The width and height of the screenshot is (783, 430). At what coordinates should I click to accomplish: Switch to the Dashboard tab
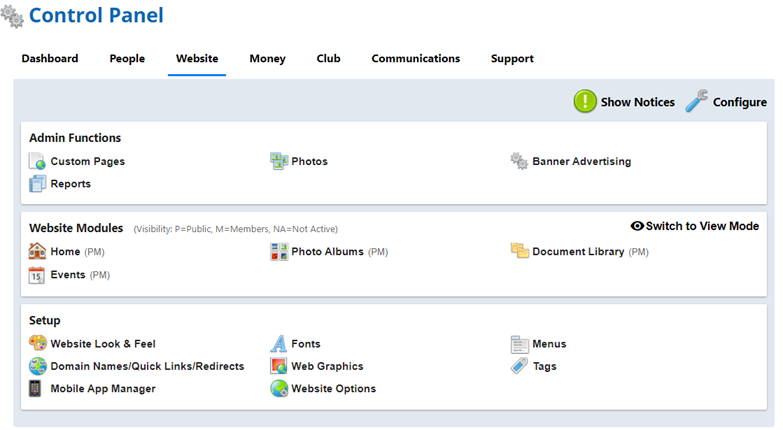coord(50,59)
